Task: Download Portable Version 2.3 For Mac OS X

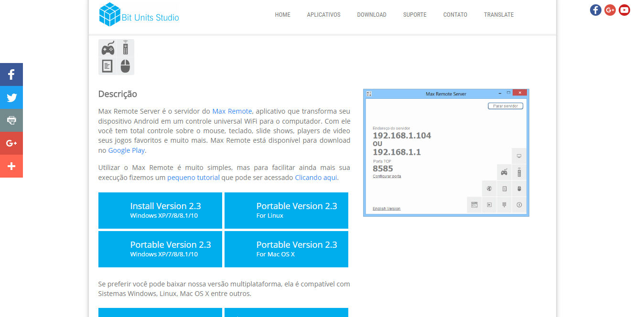Action: point(286,249)
